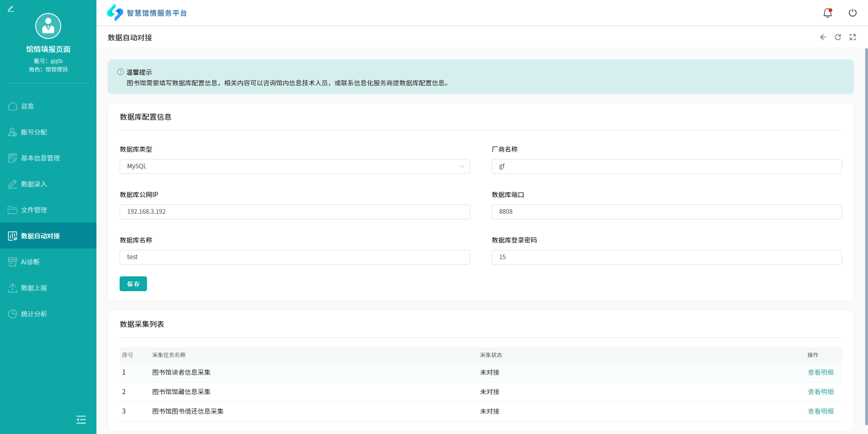
Task: Navigate to 统计分析 page
Action: (x=34, y=314)
